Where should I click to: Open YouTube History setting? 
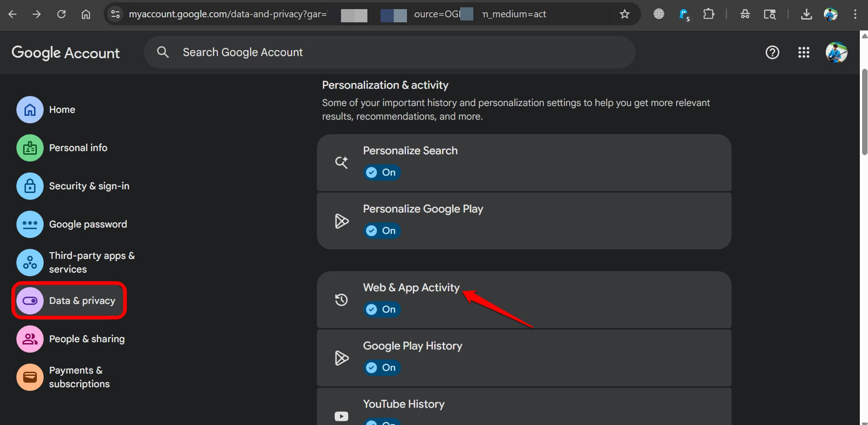pos(524,406)
